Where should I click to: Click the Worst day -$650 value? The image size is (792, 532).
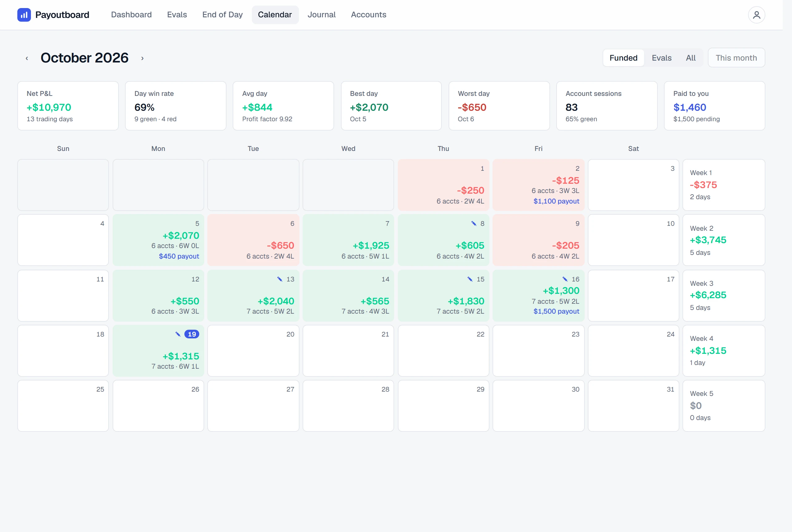coord(472,107)
